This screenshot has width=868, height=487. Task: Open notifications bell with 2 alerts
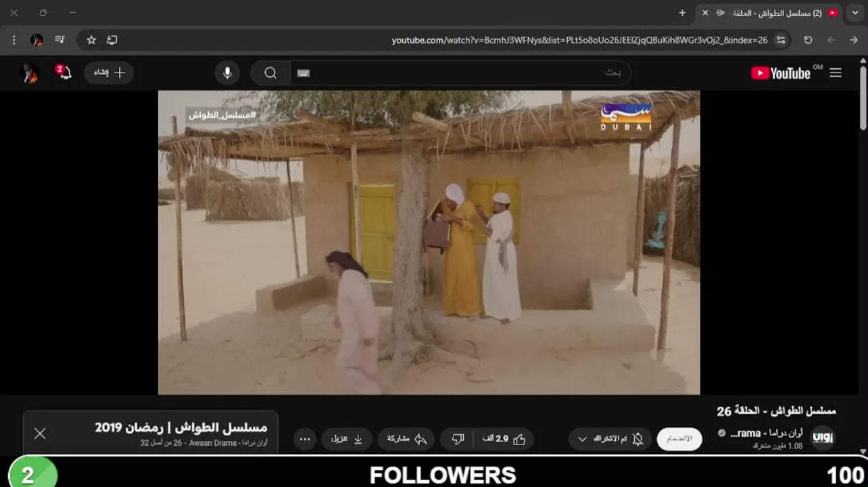[x=64, y=72]
